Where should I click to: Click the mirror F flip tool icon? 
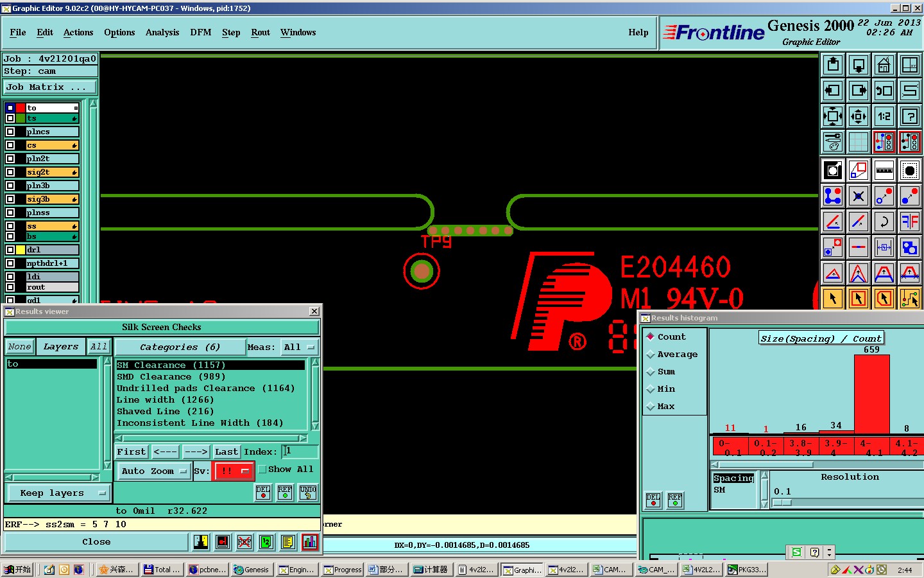pyautogui.click(x=910, y=222)
